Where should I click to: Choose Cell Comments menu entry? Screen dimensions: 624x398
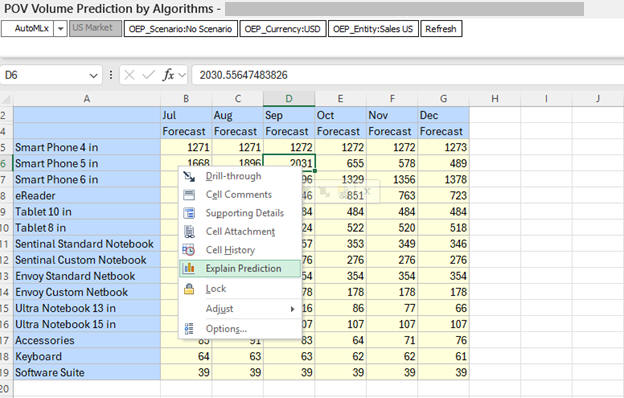240,195
